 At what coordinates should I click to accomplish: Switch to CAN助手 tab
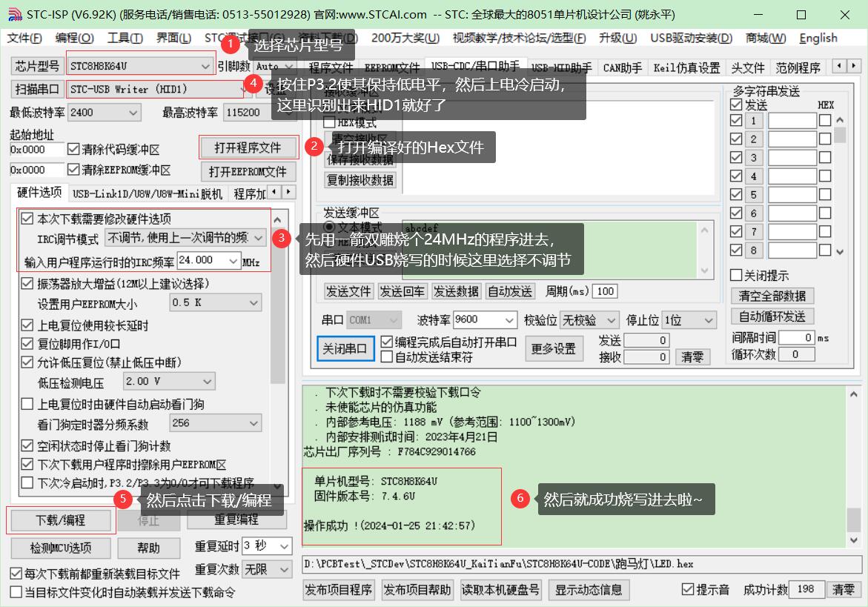point(622,67)
